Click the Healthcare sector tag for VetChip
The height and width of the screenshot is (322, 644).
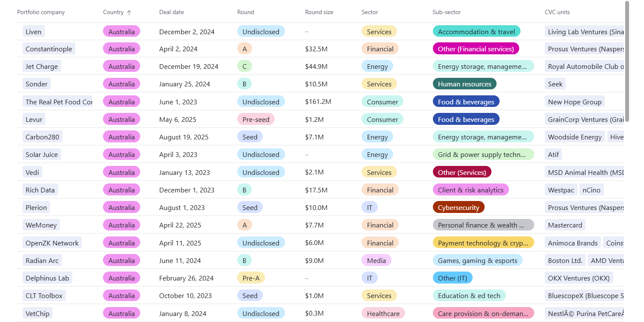[x=383, y=313]
